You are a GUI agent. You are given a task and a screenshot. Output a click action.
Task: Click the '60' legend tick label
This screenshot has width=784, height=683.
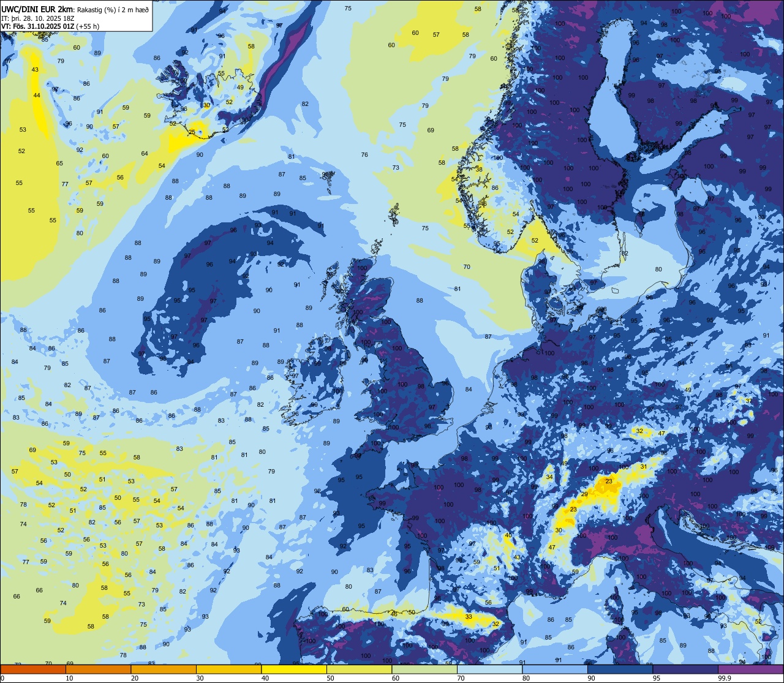click(x=396, y=678)
